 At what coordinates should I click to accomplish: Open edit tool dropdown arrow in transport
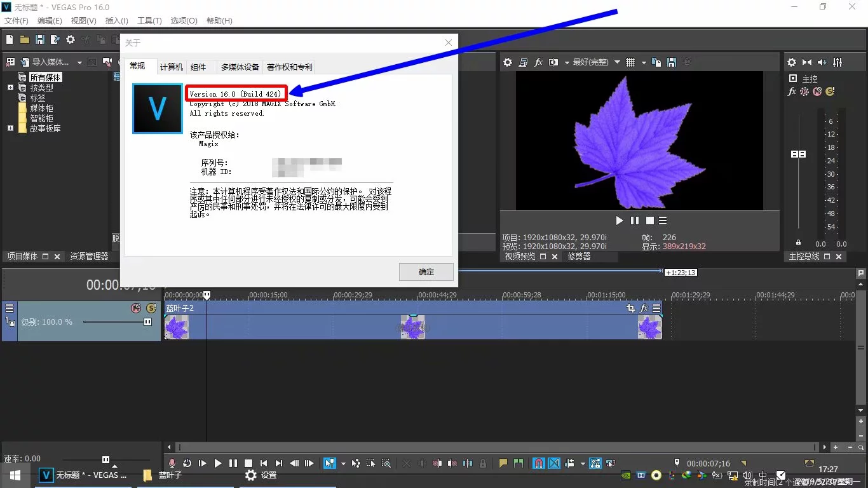(343, 463)
